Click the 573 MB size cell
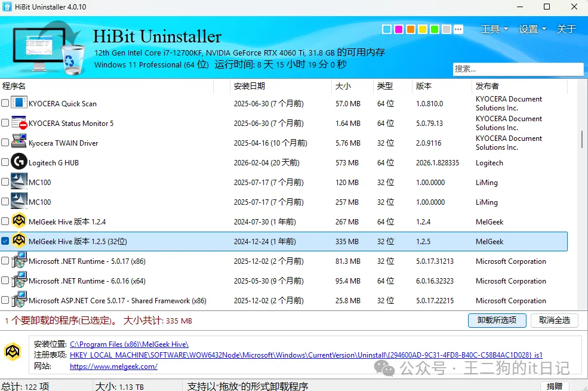The height and width of the screenshot is (391, 588). pos(347,163)
